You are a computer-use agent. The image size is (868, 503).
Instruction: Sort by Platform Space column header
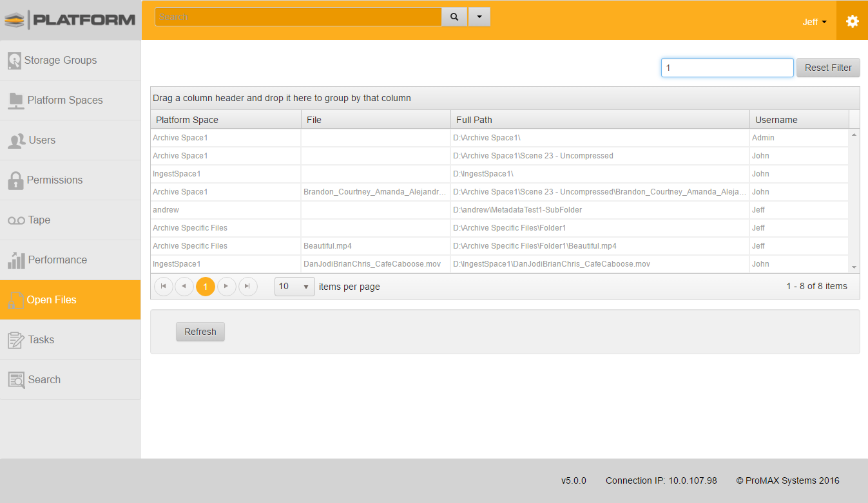(226, 120)
